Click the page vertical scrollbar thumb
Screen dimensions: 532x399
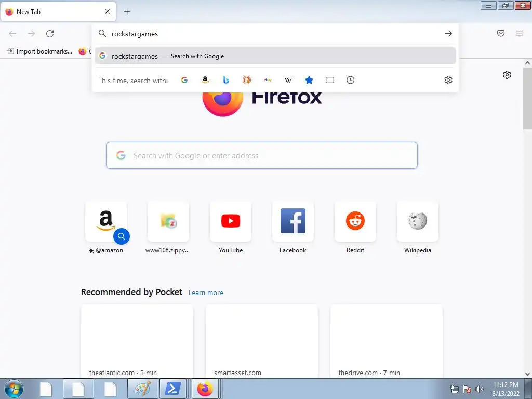point(527,98)
